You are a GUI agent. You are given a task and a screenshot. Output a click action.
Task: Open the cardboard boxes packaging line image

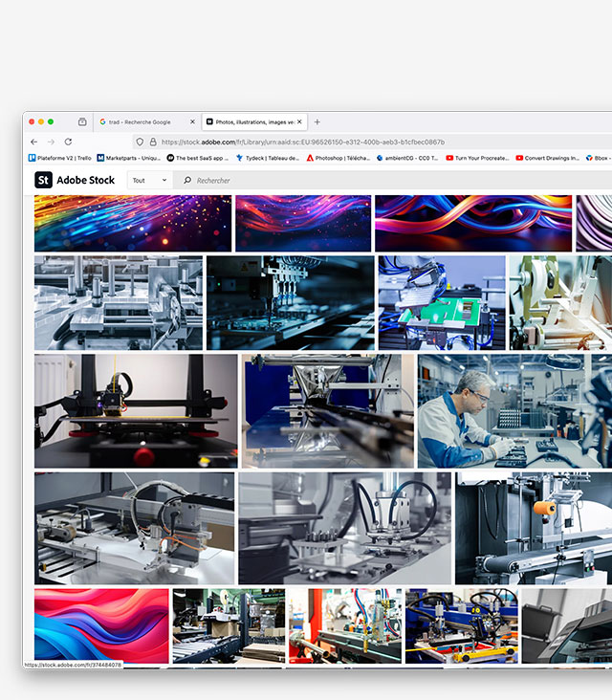229,625
